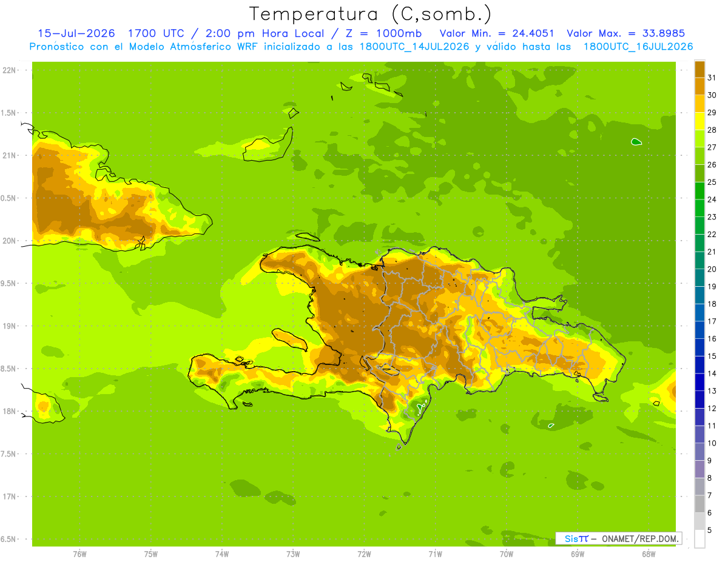Click the '76W' longitude label
728x562 pixels.
(79, 554)
